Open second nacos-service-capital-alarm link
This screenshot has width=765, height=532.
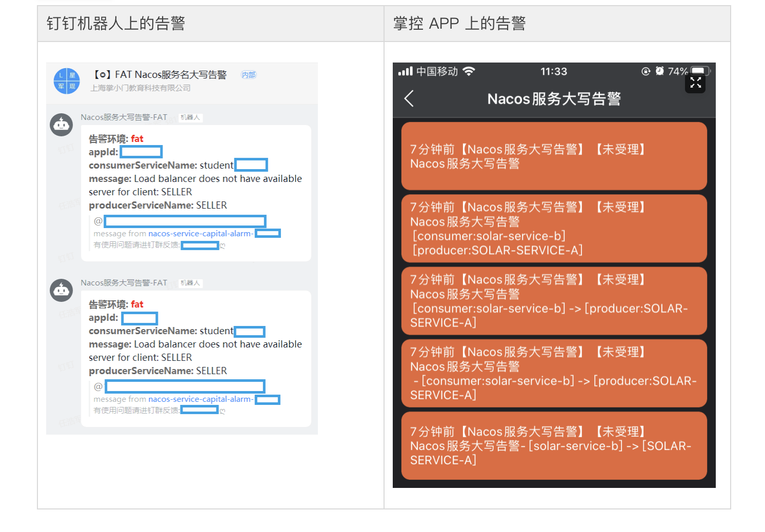[201, 399]
